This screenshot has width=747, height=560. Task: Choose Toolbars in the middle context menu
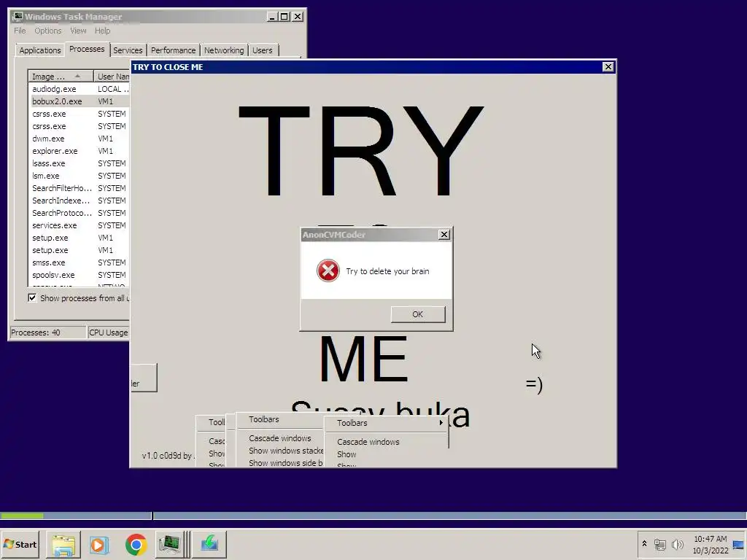point(280,419)
